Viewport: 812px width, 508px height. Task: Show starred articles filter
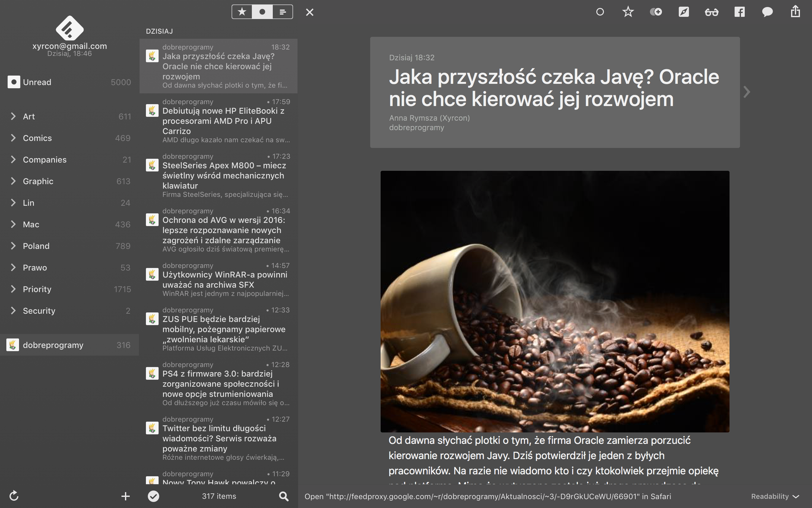[242, 12]
